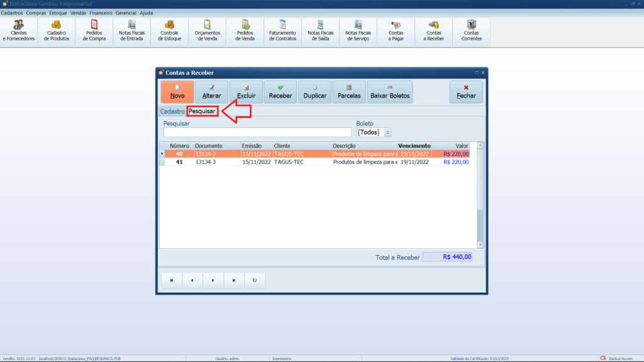This screenshot has height=362, width=644.
Task: Open Pedidos de Compra toolbar icon
Action: click(x=94, y=31)
